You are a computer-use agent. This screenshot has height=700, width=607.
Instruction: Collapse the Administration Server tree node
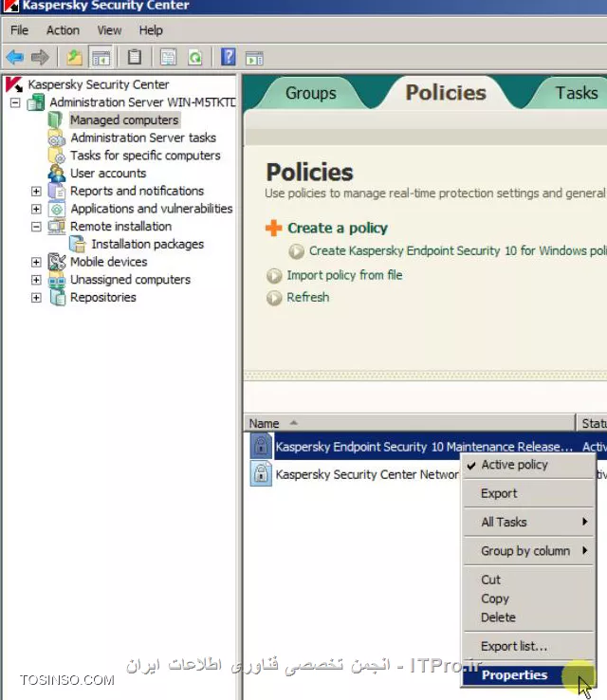point(15,102)
